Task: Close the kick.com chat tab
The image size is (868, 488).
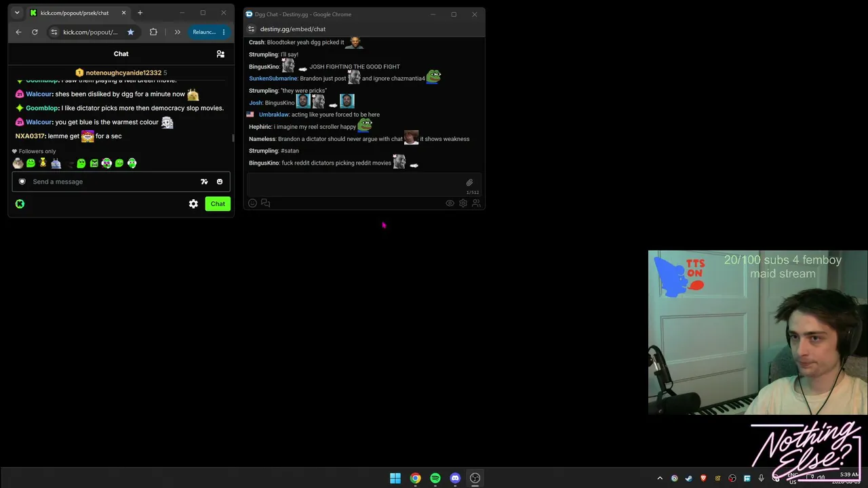Action: click(x=123, y=13)
